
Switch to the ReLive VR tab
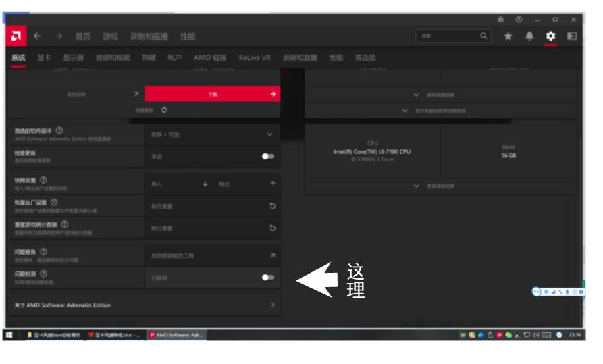[x=255, y=57]
